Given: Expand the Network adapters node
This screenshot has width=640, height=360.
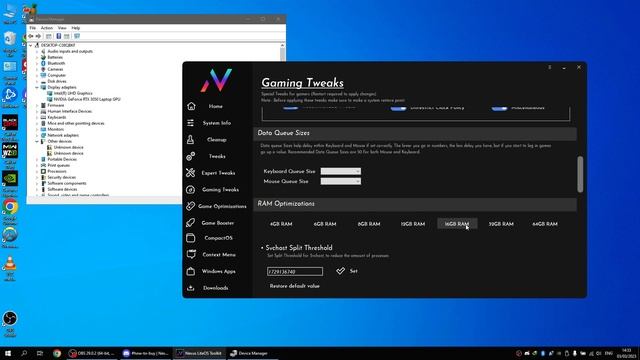Looking at the screenshot, I should click(x=37, y=135).
